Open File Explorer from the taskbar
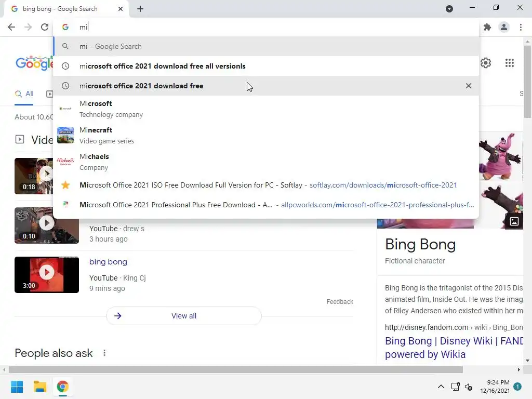This screenshot has height=399, width=532. click(x=39, y=387)
